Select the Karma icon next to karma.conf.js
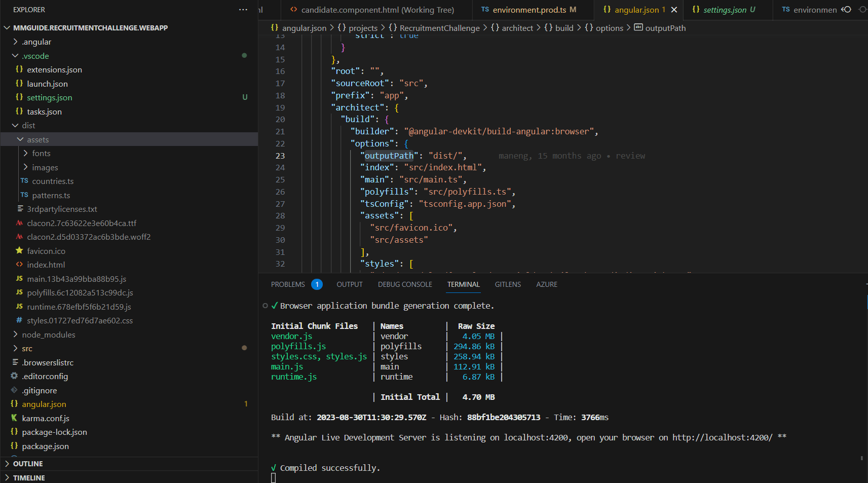Viewport: 868px width, 483px height. point(14,418)
